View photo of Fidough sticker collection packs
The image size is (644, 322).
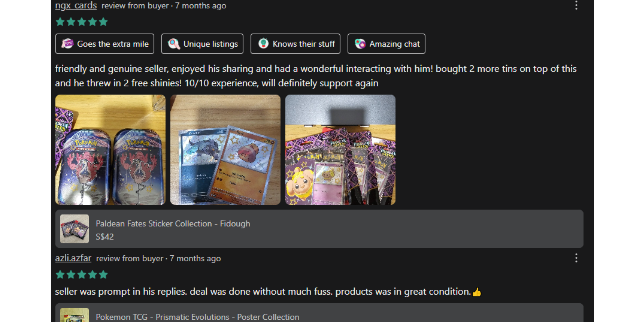pos(340,150)
